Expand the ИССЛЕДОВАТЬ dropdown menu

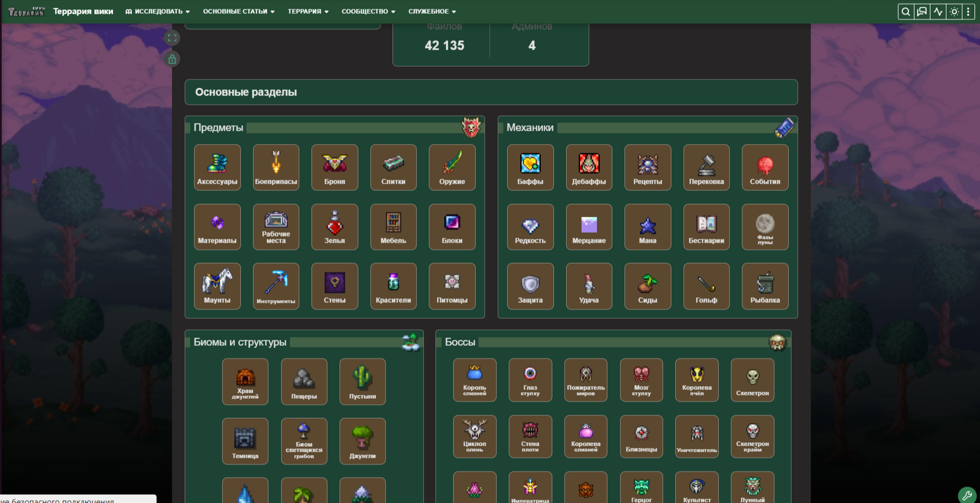(x=158, y=12)
